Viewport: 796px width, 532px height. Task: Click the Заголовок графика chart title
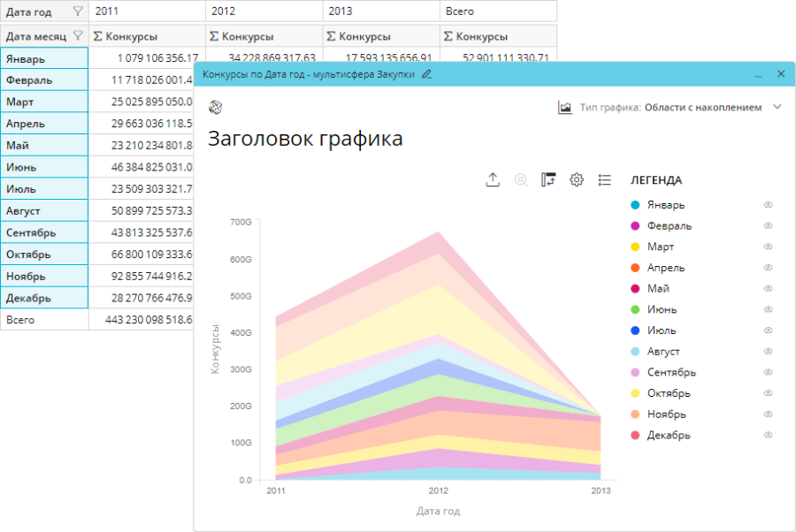point(304,139)
